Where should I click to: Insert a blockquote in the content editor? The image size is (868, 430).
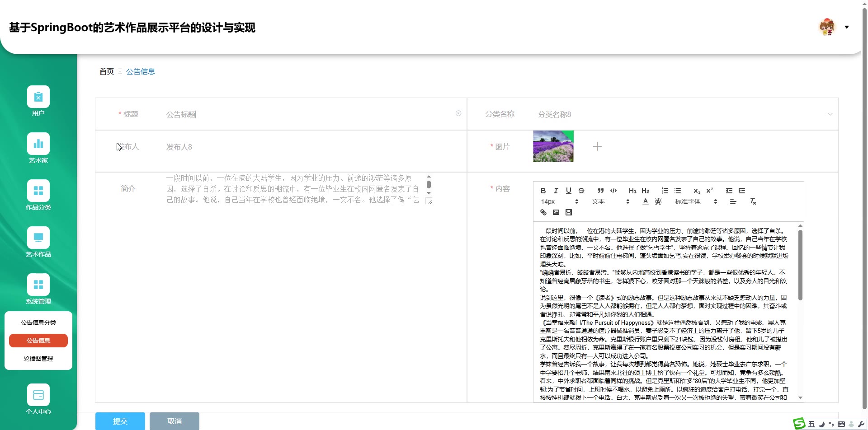601,191
